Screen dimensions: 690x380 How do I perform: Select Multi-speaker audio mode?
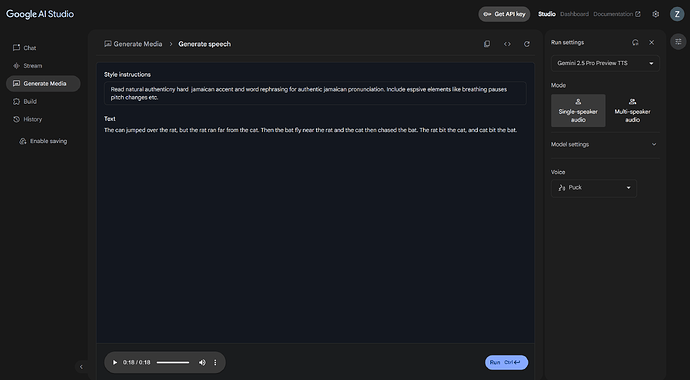[632, 110]
